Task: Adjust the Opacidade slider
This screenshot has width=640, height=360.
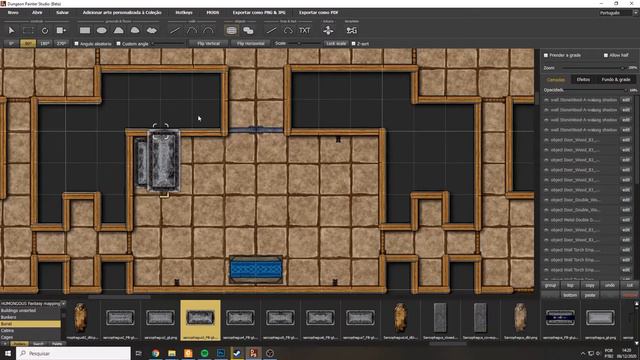Action: [x=596, y=90]
